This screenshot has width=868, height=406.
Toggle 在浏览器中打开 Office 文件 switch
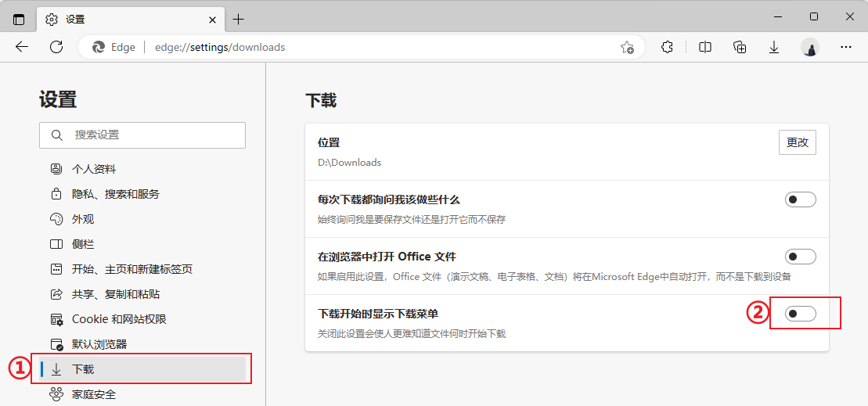pyautogui.click(x=800, y=257)
